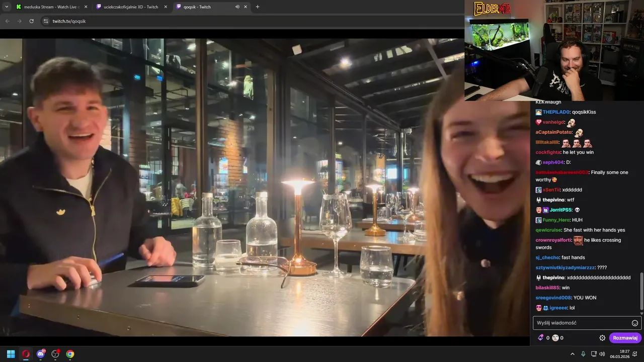Open the channel points face icon
Image resolution: width=644 pixels, height=362 pixels.
(555, 338)
